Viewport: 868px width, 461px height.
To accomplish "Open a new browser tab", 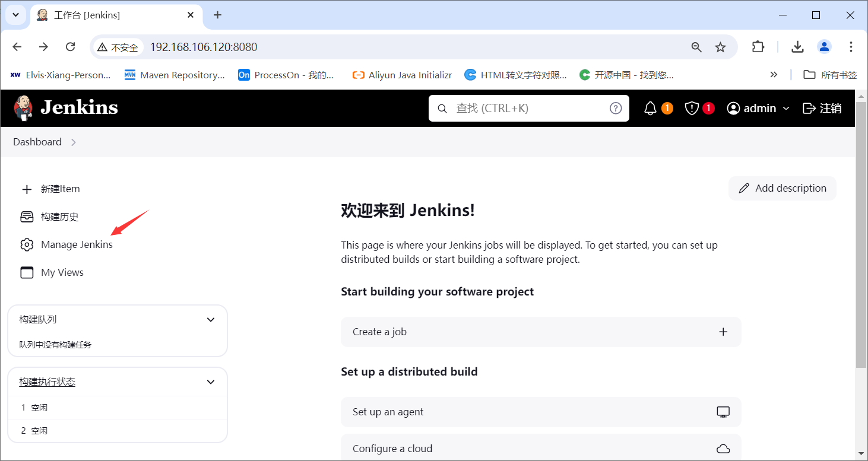I will pyautogui.click(x=217, y=15).
